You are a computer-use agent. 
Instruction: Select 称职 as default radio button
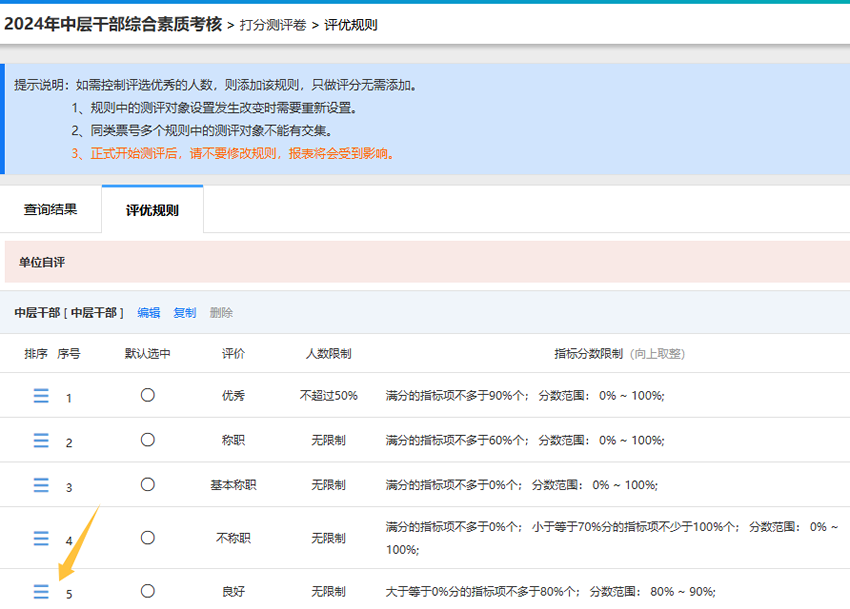[x=147, y=440]
